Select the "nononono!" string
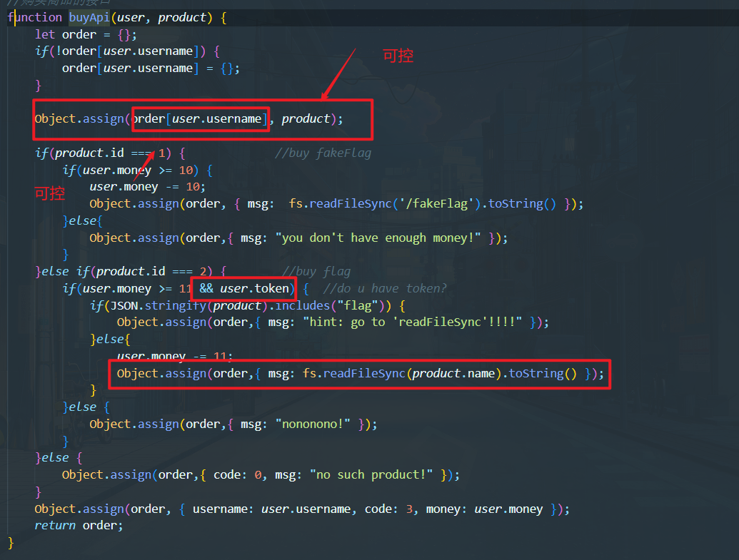The image size is (739, 560). click(x=313, y=424)
